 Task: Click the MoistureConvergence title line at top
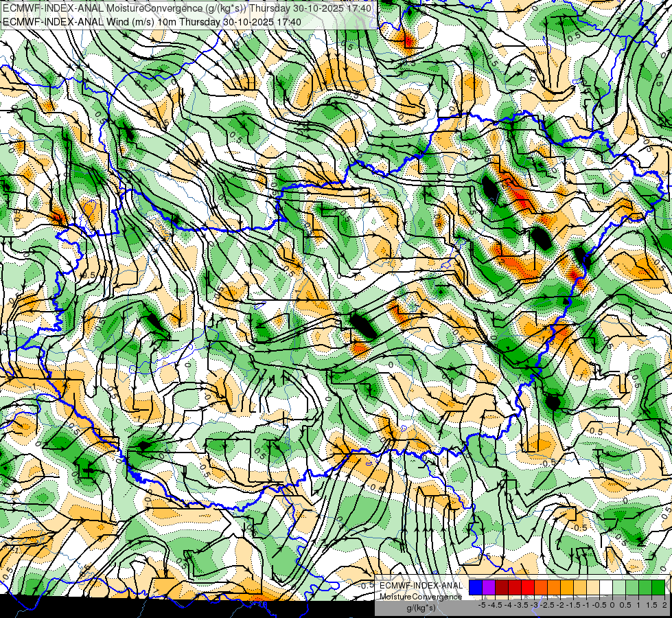[x=187, y=8]
